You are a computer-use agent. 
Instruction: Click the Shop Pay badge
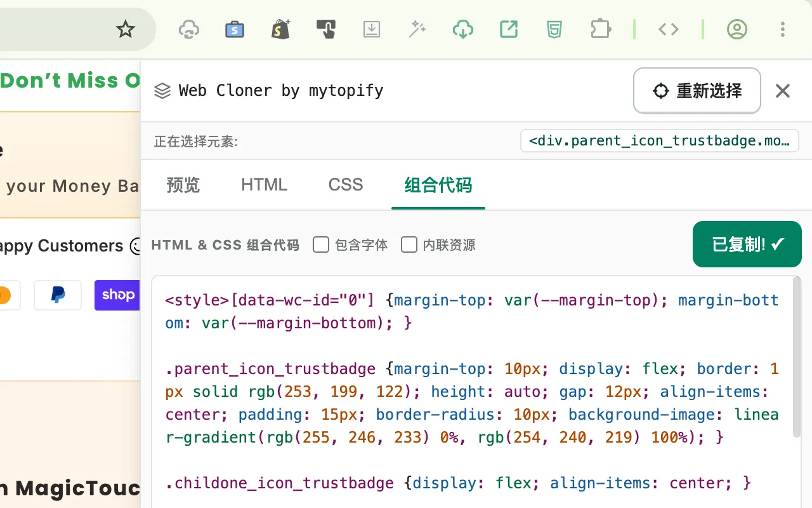[117, 295]
